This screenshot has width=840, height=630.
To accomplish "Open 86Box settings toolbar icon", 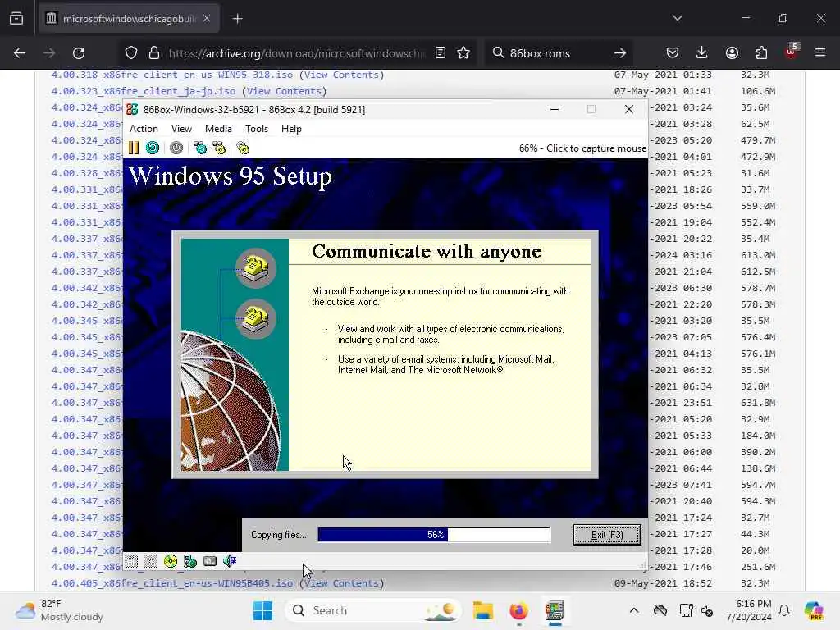I will tap(243, 148).
